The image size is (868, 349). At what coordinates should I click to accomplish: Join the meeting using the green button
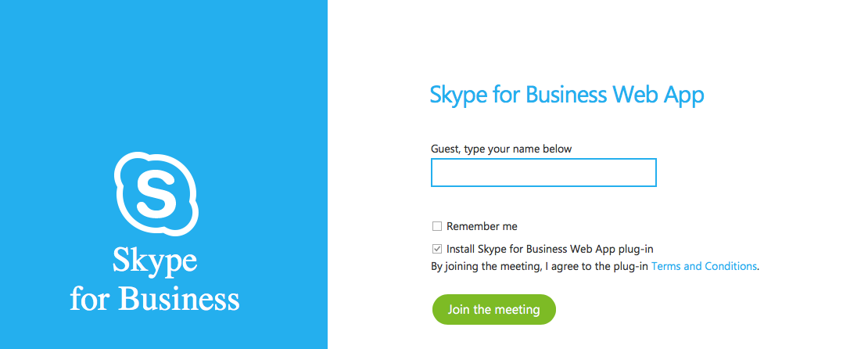493,309
